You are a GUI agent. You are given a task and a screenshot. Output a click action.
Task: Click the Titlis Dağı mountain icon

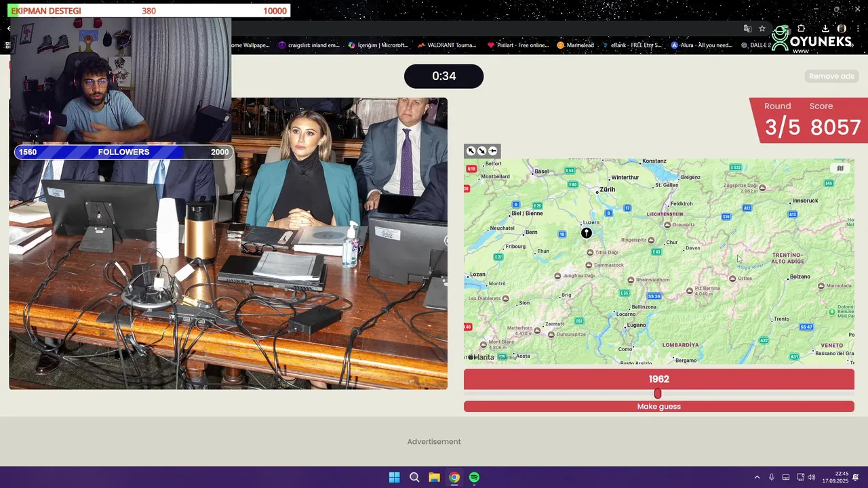pyautogui.click(x=589, y=252)
